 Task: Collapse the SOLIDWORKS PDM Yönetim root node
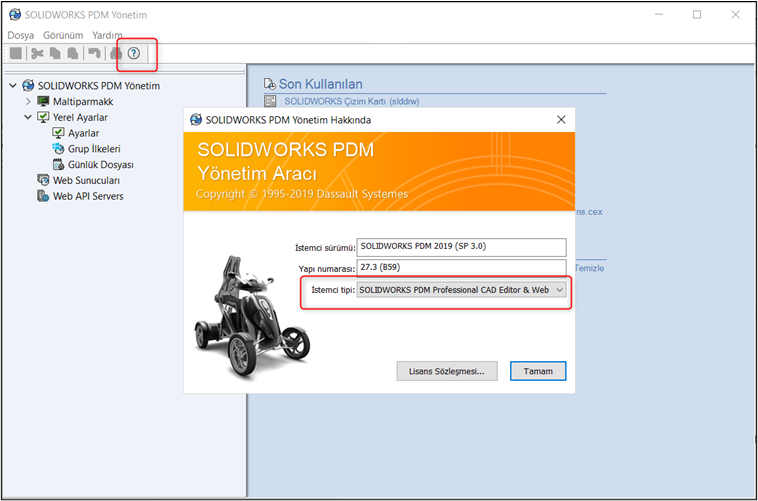pos(13,86)
